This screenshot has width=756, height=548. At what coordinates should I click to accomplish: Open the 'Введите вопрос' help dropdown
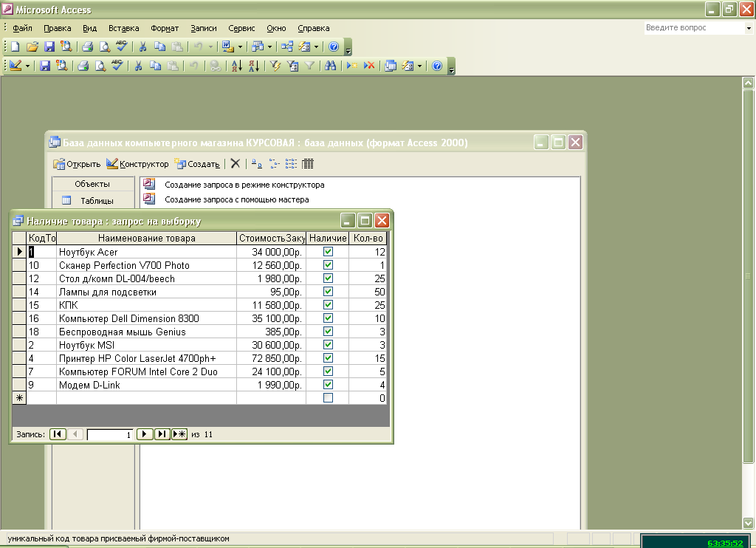tap(748, 28)
